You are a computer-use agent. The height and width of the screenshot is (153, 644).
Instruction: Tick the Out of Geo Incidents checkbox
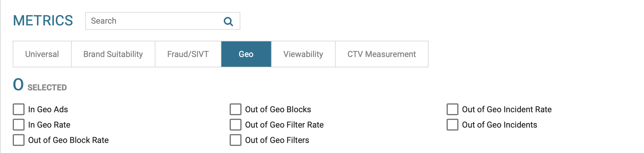pyautogui.click(x=453, y=125)
